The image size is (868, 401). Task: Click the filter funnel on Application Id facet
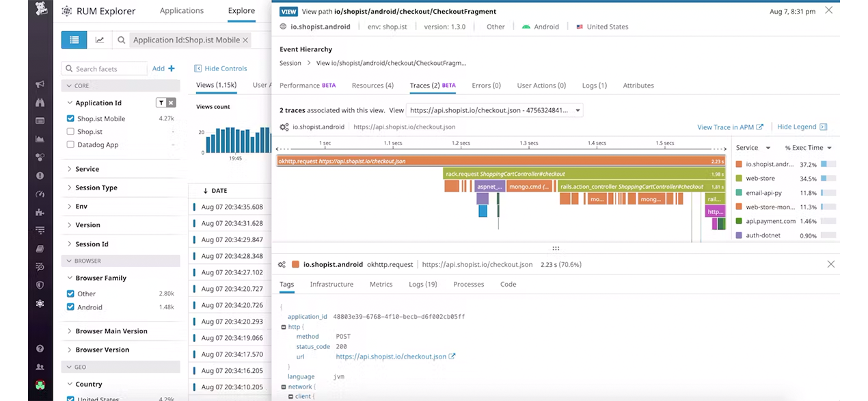(x=161, y=103)
